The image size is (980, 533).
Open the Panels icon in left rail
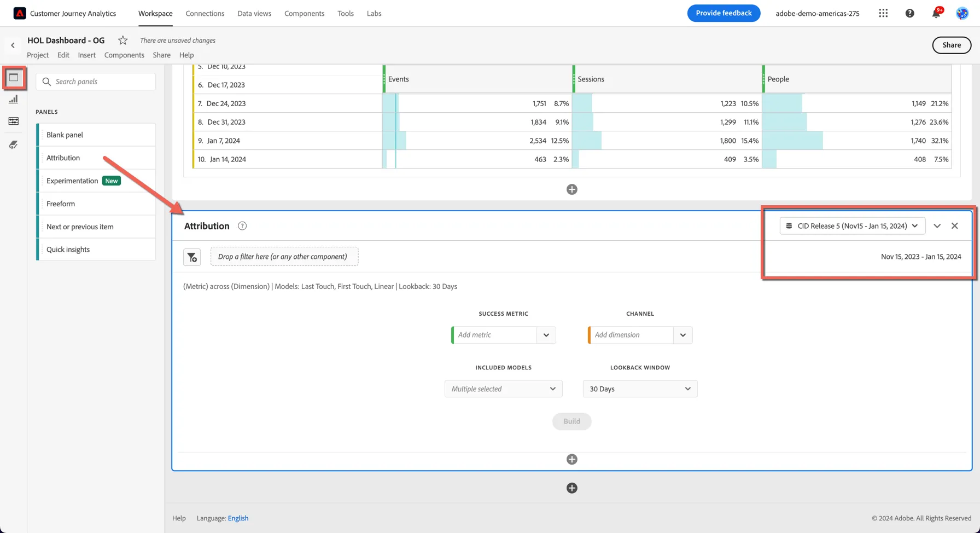pyautogui.click(x=14, y=78)
